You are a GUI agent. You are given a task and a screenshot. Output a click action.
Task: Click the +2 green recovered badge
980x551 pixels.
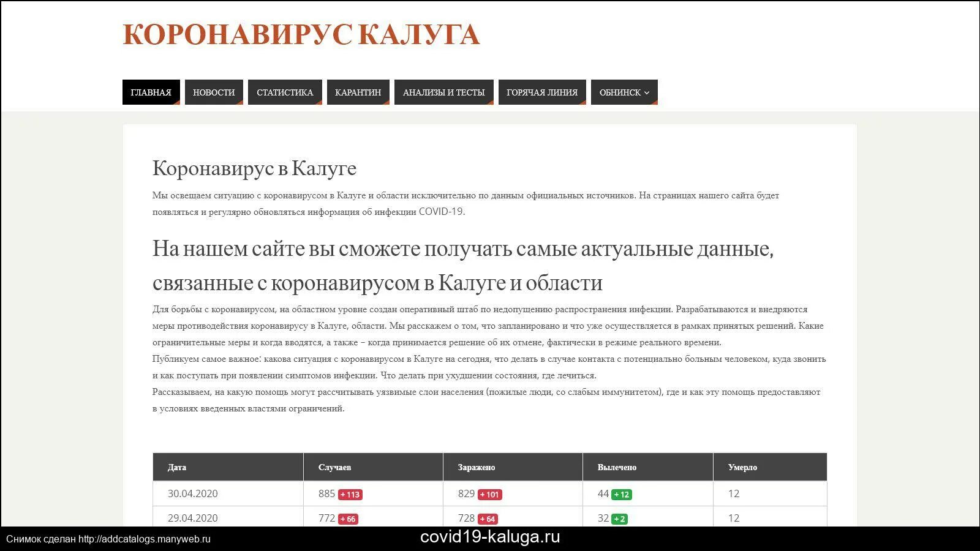[x=619, y=519]
